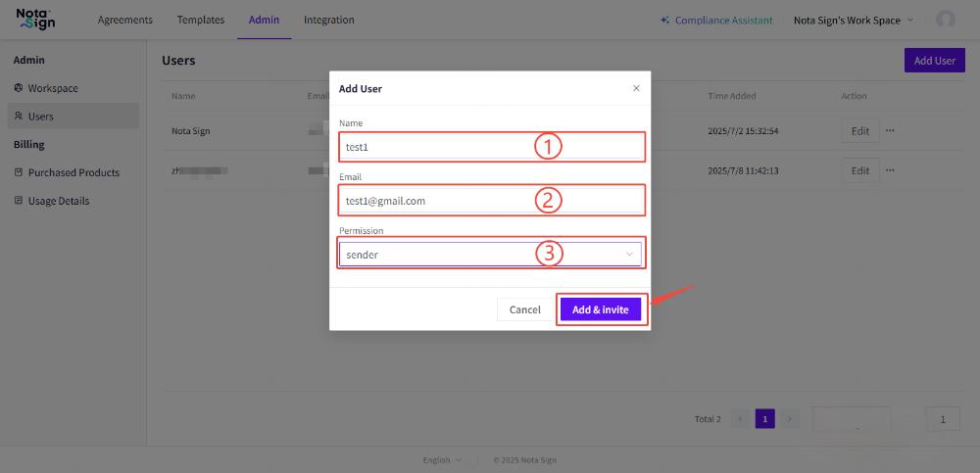The width and height of the screenshot is (980, 473).
Task: Open the English language selector
Action: (442, 460)
